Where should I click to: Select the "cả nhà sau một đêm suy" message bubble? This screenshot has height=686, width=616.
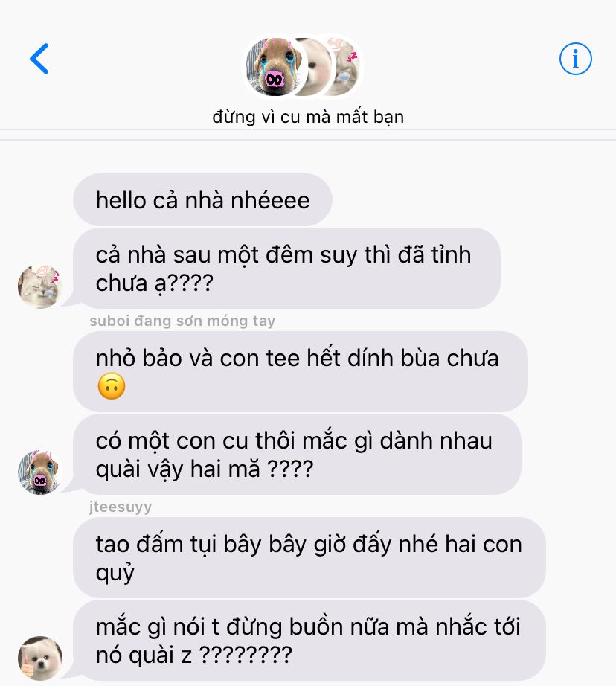286,268
